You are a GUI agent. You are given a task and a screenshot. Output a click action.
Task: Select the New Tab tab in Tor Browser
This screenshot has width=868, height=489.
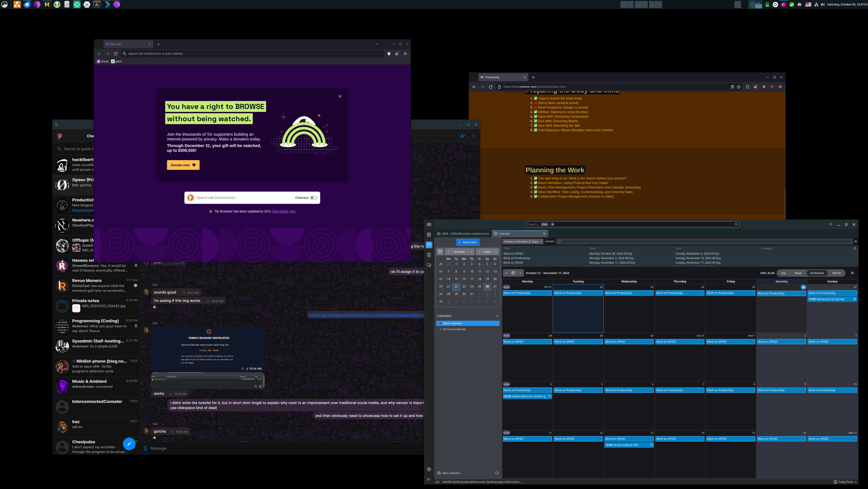coord(128,44)
